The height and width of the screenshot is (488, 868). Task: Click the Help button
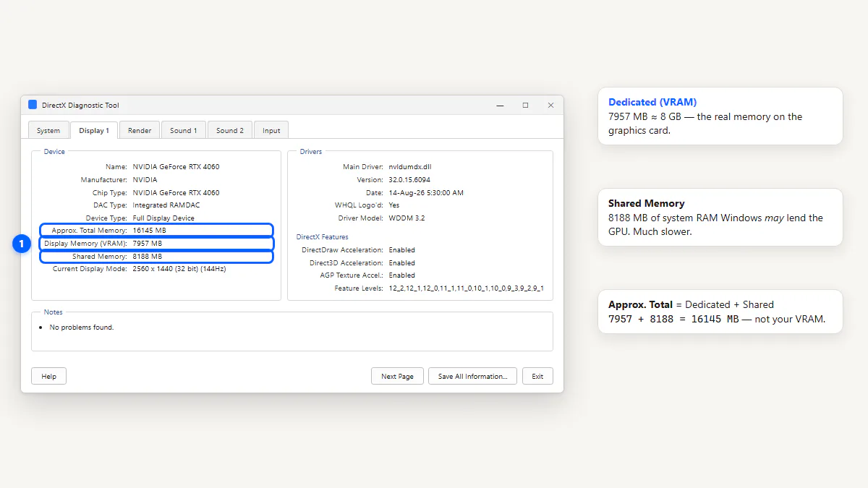click(x=48, y=376)
